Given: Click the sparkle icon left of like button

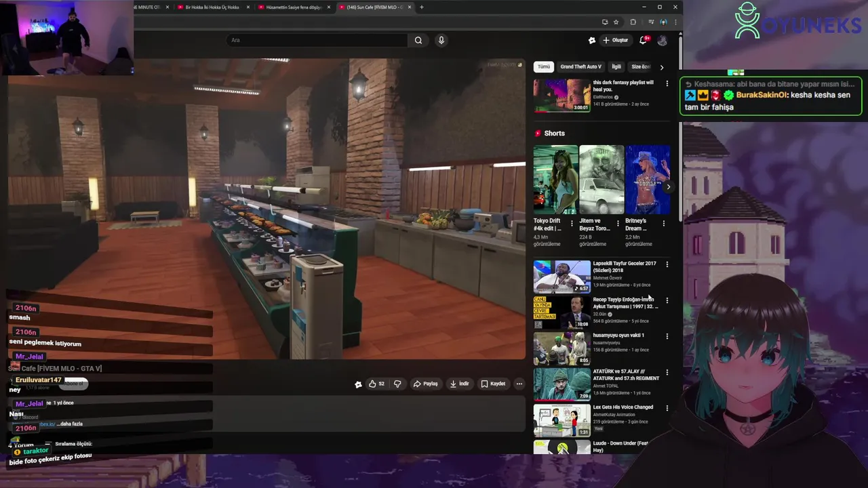Looking at the screenshot, I should (358, 384).
